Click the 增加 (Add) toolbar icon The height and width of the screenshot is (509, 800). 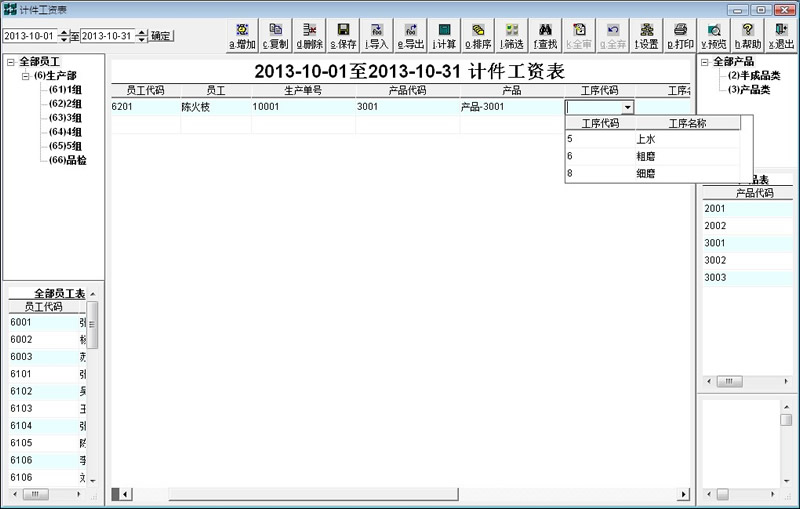tap(242, 36)
